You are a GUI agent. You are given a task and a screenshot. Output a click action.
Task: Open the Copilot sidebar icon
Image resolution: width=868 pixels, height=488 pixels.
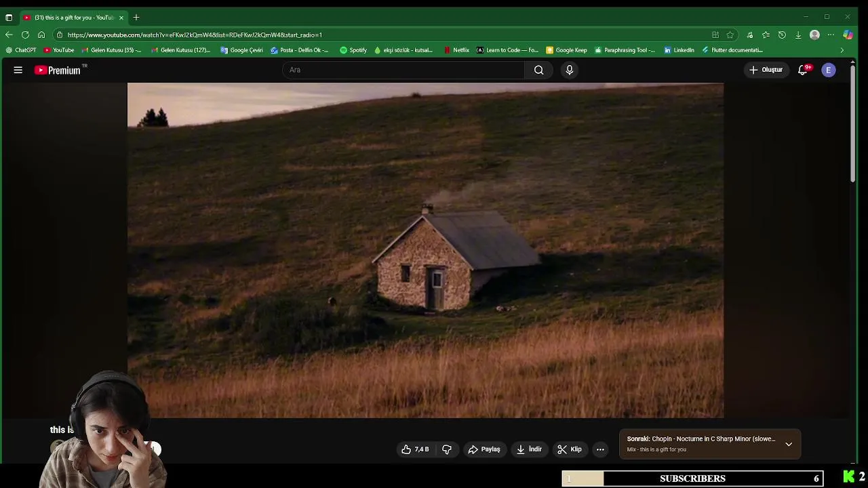[848, 35]
